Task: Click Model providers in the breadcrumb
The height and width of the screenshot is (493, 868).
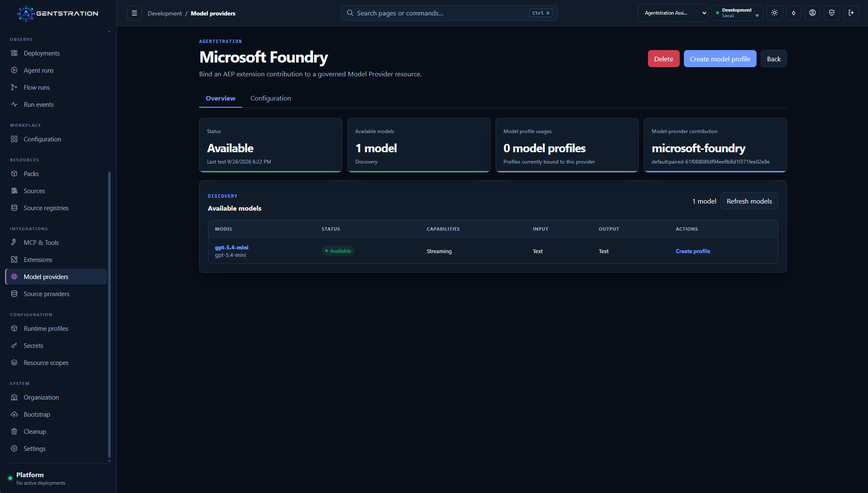Action: click(x=213, y=13)
